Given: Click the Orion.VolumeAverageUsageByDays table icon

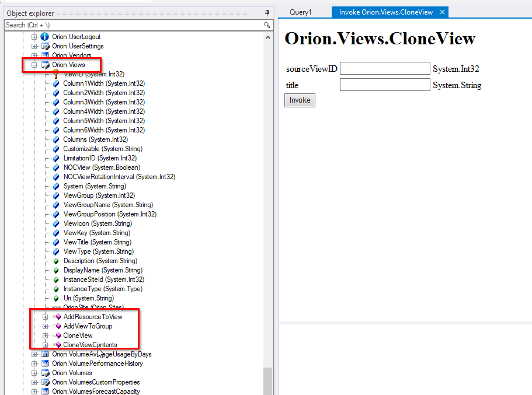Looking at the screenshot, I should pos(45,354).
